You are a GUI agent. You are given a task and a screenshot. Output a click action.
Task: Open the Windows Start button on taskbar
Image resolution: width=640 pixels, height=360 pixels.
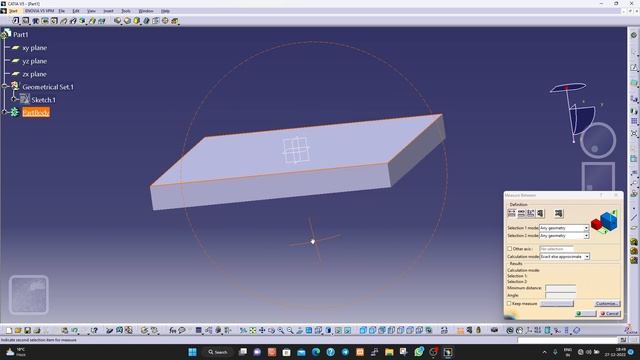point(192,352)
